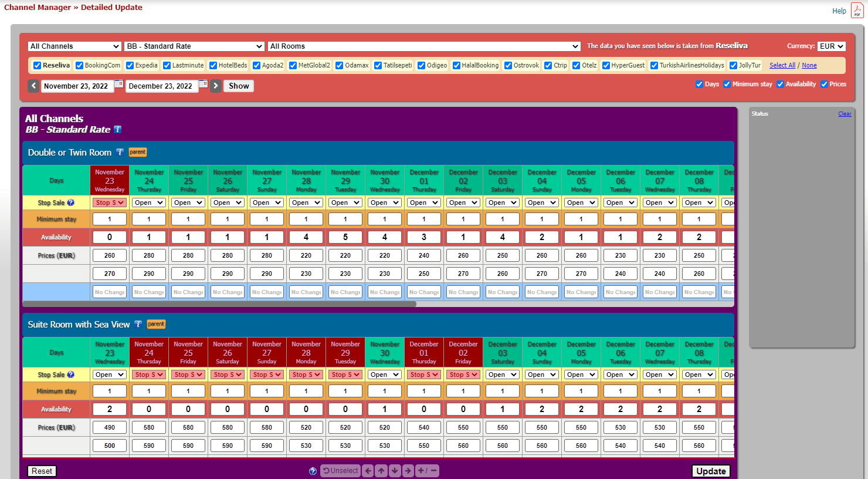Click the parent tag of Suite Room with Sea View
Image resolution: width=868 pixels, height=479 pixels.
coord(156,324)
